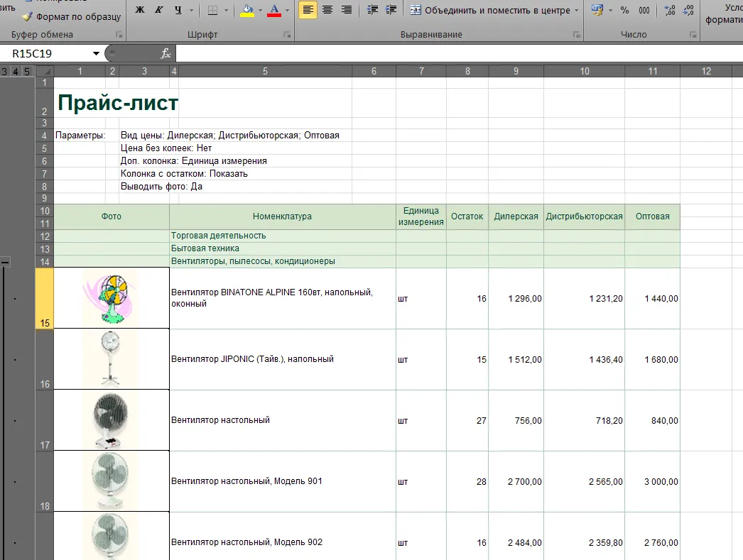Open font color dropdown arrow
This screenshot has height=560, width=743.
coord(287,10)
